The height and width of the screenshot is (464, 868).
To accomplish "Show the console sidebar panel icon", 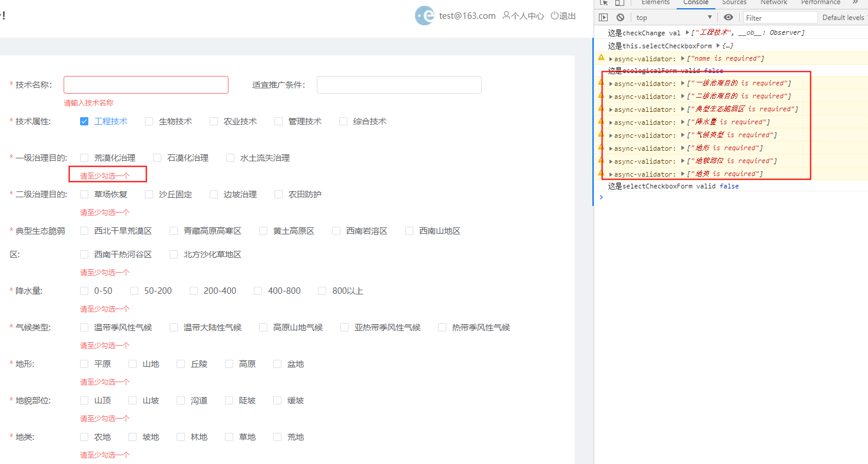I will (x=603, y=18).
